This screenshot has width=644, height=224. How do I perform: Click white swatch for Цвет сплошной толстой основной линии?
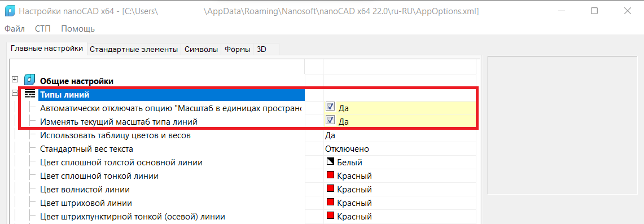click(x=330, y=161)
